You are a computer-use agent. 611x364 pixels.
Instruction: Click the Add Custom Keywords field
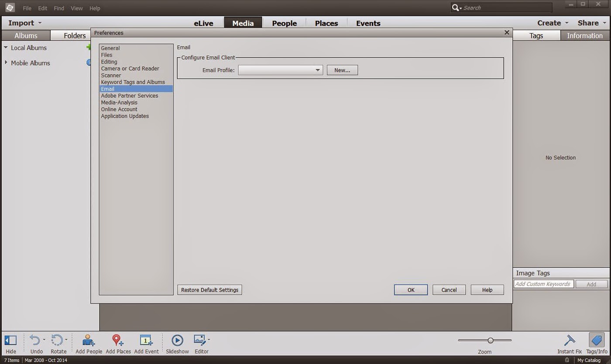(x=543, y=284)
